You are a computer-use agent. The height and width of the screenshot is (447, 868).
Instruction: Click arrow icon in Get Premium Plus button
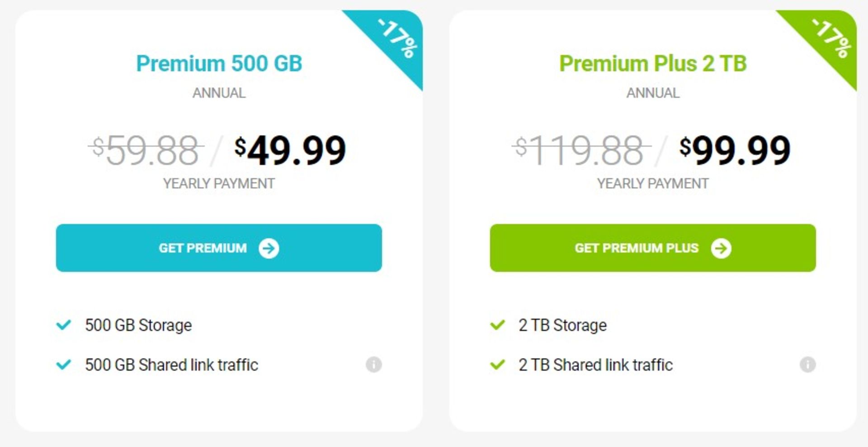(721, 248)
